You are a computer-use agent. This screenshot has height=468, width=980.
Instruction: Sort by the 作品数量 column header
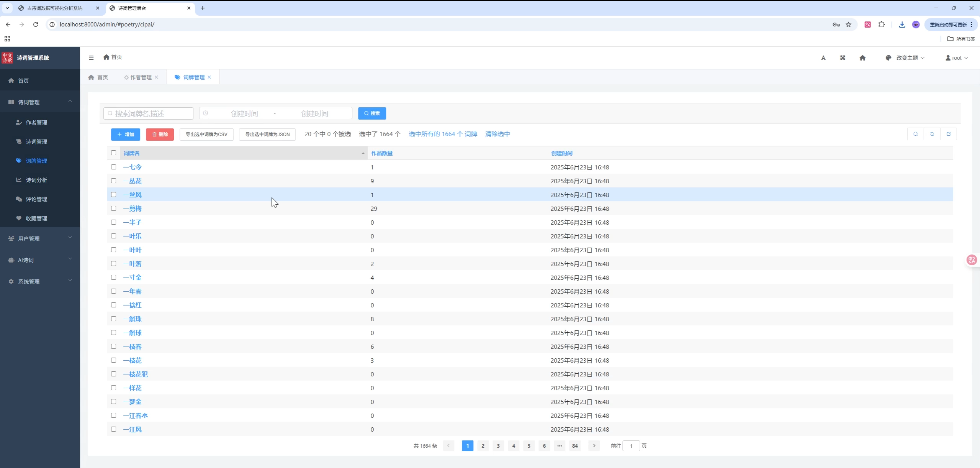[x=382, y=153]
